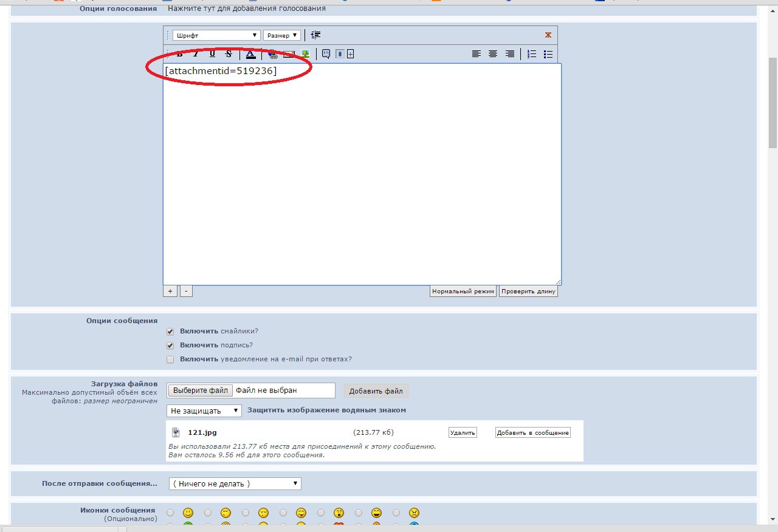Toggle italic formatting in the editor toolbar
The image size is (778, 532).
click(x=196, y=54)
